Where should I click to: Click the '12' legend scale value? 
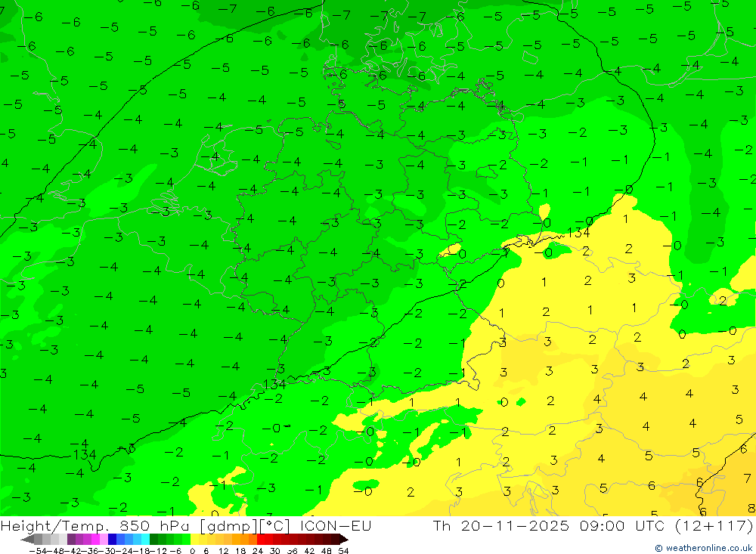223,551
